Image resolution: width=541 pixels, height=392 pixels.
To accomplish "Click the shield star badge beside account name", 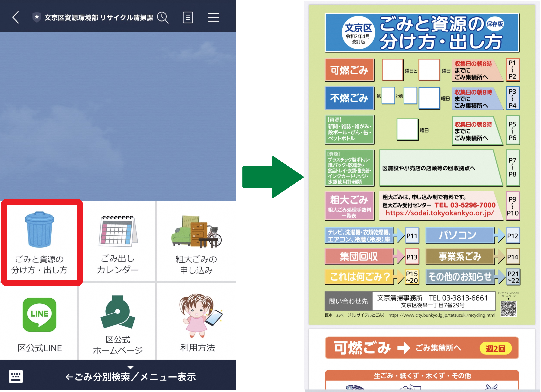I will click(37, 17).
